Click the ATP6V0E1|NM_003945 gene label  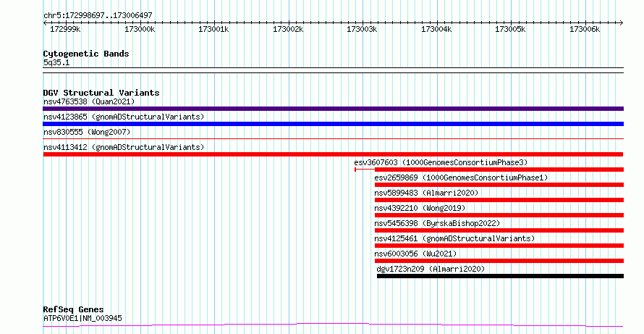(x=82, y=318)
